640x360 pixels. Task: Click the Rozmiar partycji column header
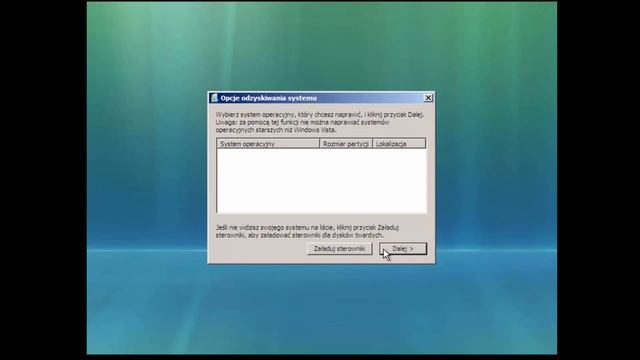click(346, 144)
